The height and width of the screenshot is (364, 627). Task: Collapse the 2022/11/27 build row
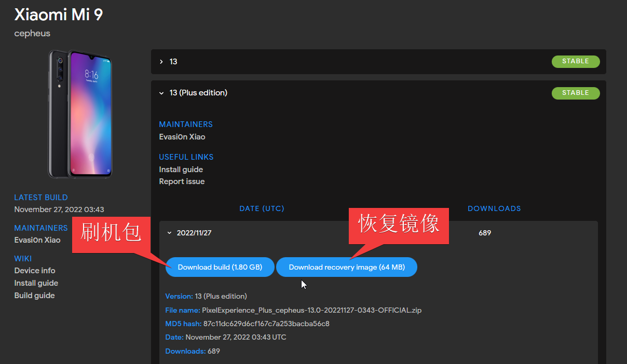(169, 233)
